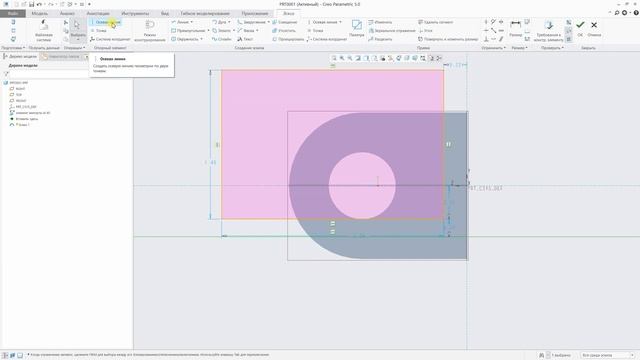
Task: Expand the Constrain group dropdown
Action: (493, 48)
